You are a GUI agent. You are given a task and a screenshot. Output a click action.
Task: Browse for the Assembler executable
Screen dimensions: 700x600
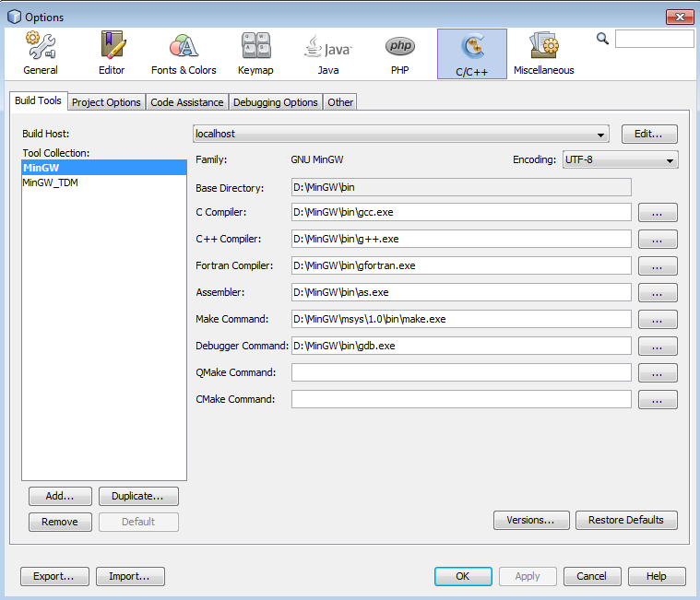[x=658, y=293]
